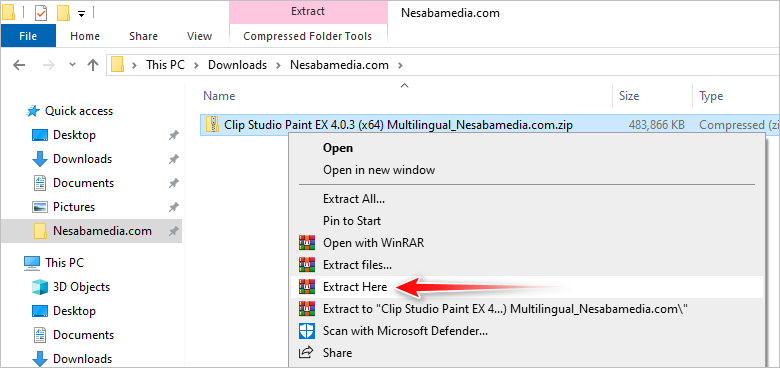The height and width of the screenshot is (368, 780).
Task: Go up one folder level arrow
Action: click(93, 65)
